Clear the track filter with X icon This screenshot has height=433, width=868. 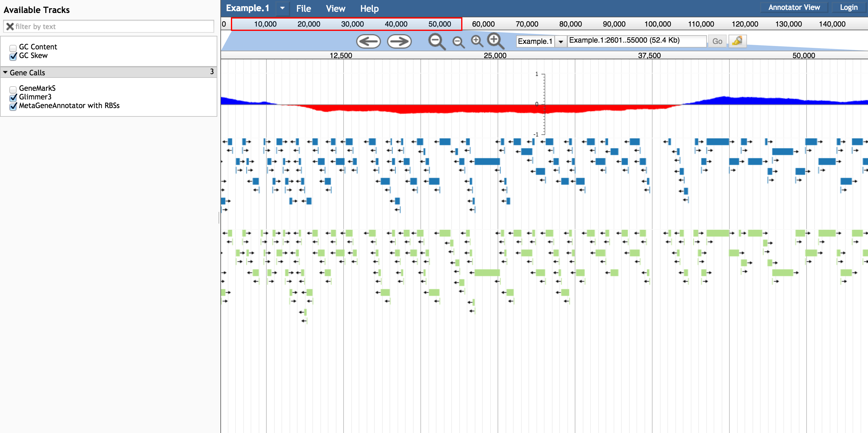click(10, 27)
